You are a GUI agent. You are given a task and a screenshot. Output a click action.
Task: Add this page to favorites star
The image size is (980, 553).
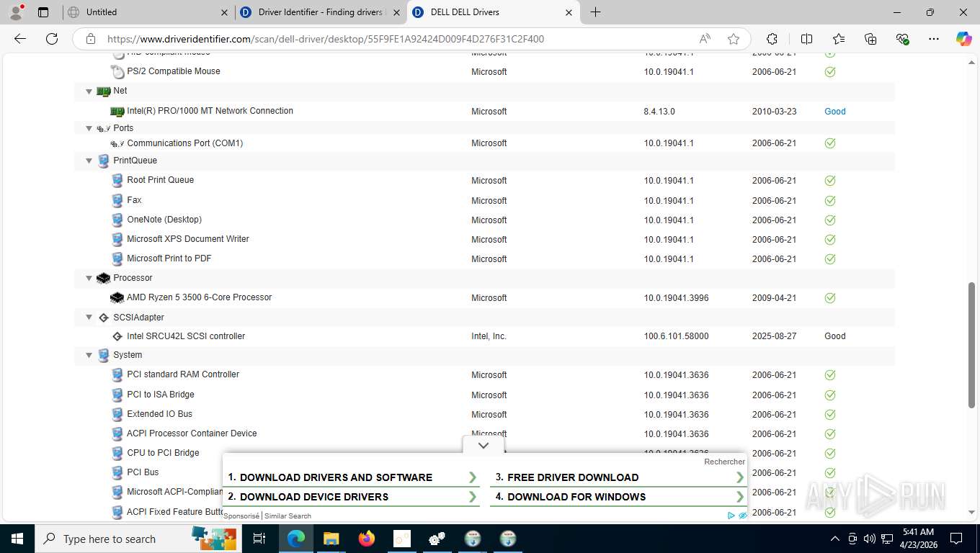[x=734, y=39]
